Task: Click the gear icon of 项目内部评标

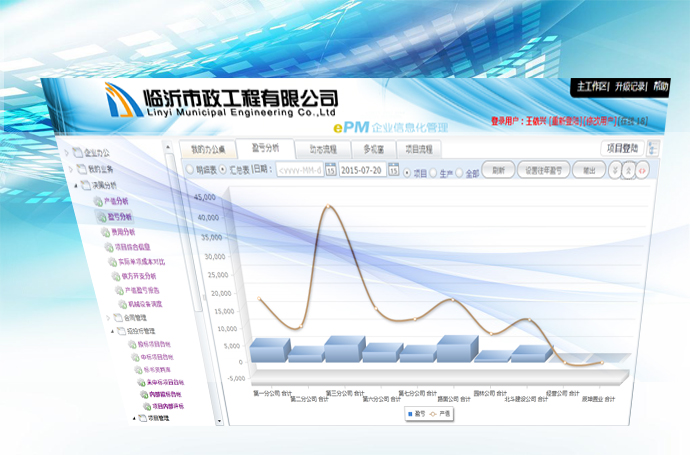Action: pos(147,406)
